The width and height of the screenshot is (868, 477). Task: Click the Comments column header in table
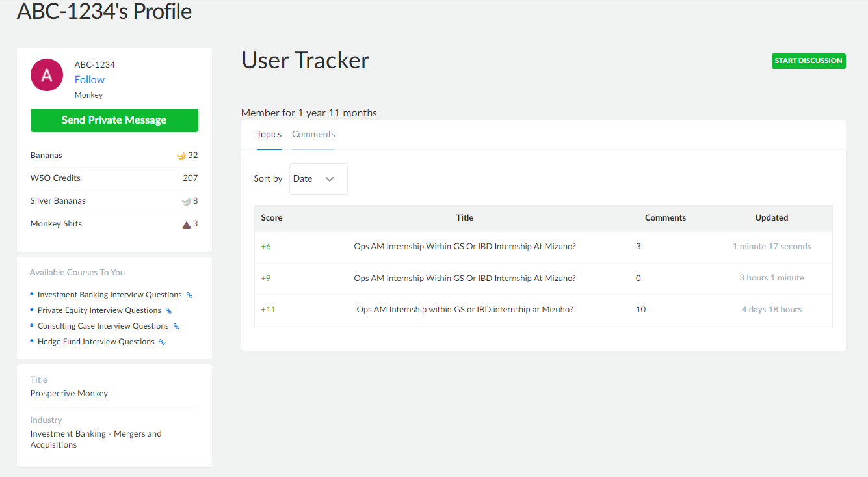(665, 218)
